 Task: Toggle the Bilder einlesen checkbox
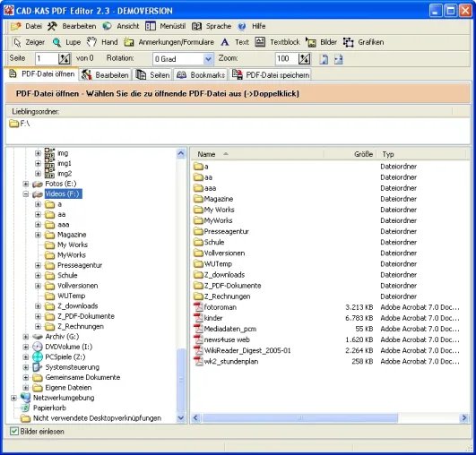click(14, 432)
